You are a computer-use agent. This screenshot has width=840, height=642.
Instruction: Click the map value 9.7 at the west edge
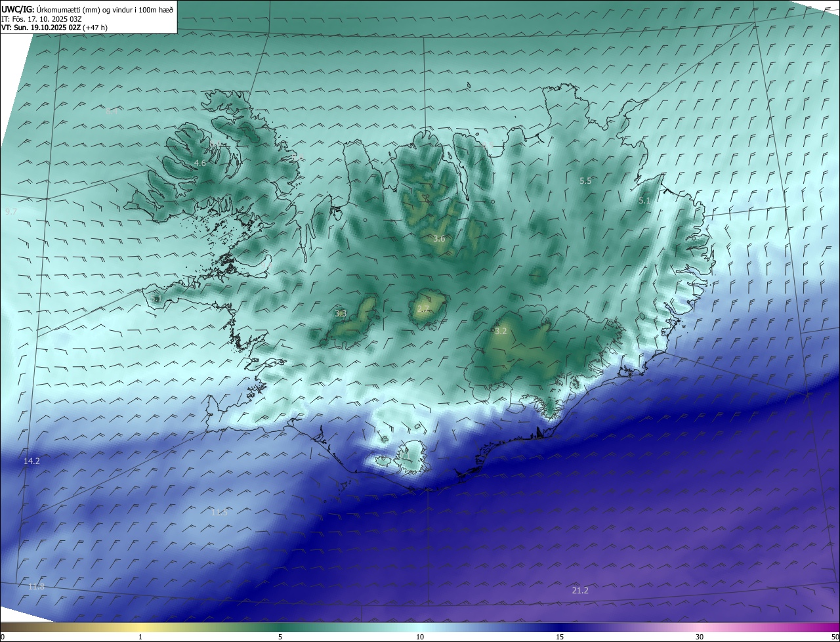tap(11, 211)
